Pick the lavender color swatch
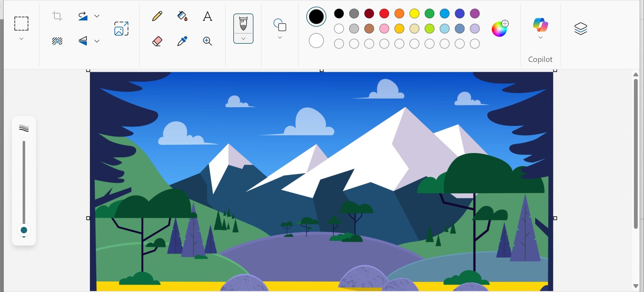Screen dimensions: 644x292 coord(475,29)
